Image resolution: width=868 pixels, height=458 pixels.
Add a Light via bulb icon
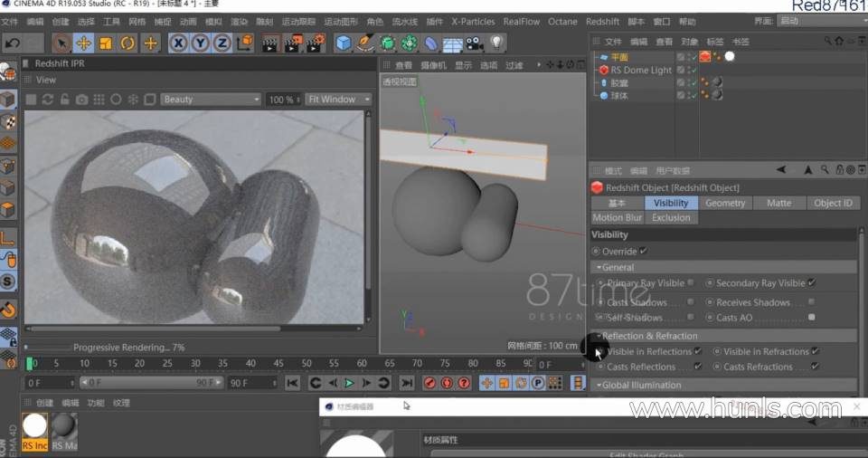tap(496, 43)
